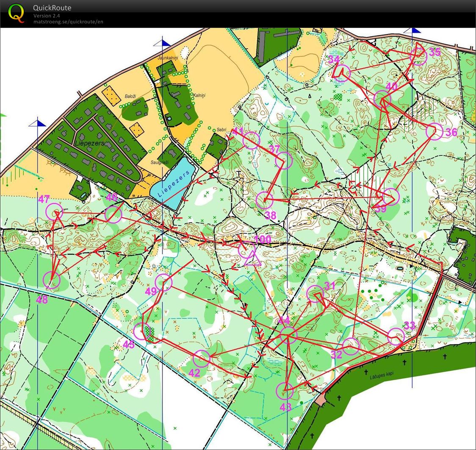The width and height of the screenshot is (476, 450).
Task: Select control circle 41
Action: pyautogui.click(x=251, y=140)
